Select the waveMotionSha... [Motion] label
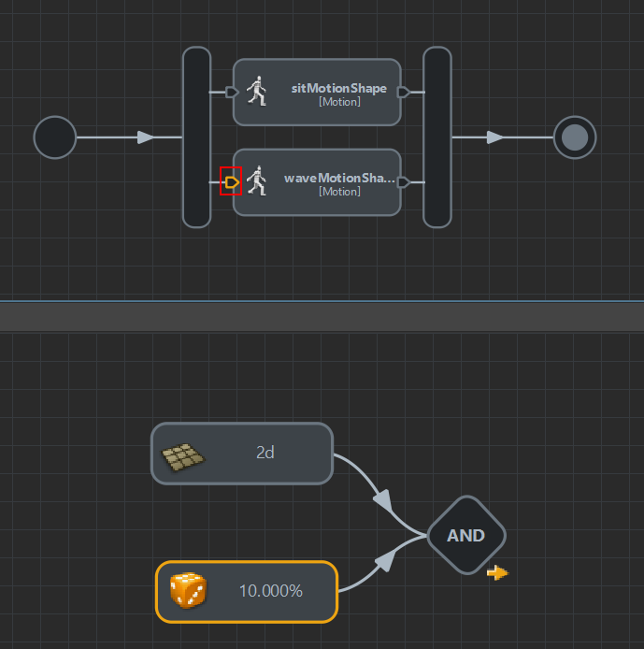The width and height of the screenshot is (644, 649). 339,184
